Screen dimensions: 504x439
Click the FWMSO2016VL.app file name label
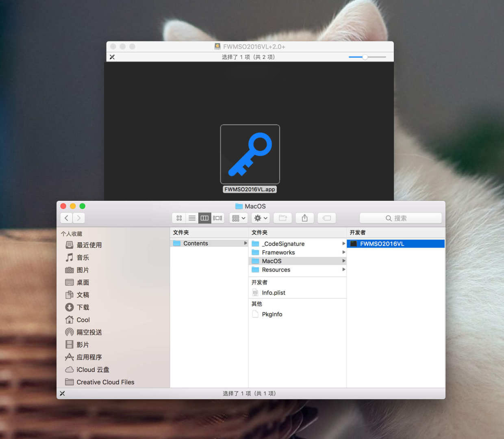coord(250,189)
